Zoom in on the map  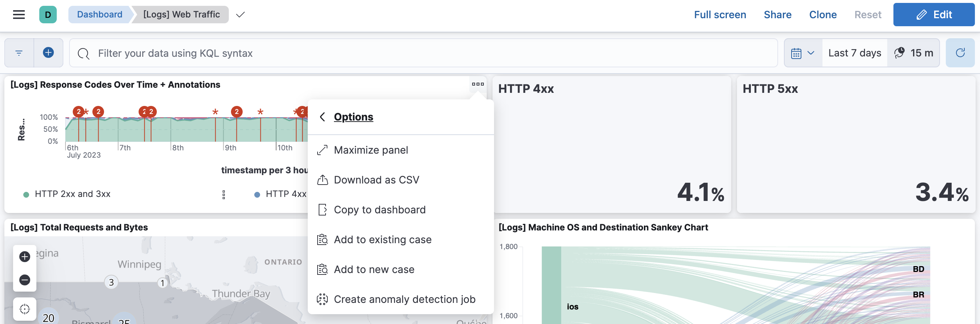(x=25, y=257)
